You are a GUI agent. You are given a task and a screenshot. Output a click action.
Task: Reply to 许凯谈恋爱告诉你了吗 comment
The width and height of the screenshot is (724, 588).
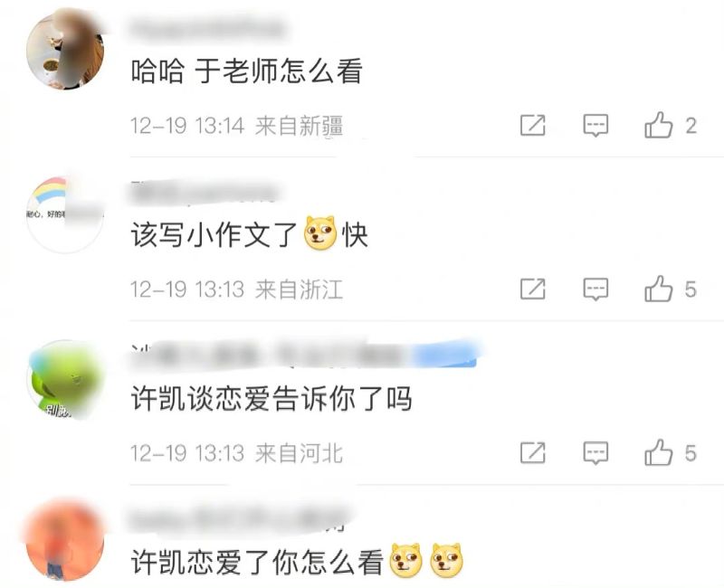tap(595, 452)
